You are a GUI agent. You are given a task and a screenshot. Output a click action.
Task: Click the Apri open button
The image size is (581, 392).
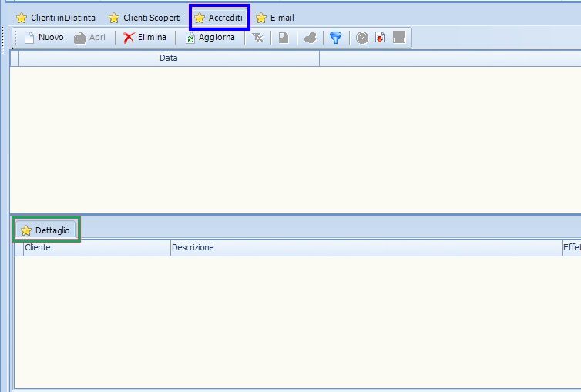89,37
